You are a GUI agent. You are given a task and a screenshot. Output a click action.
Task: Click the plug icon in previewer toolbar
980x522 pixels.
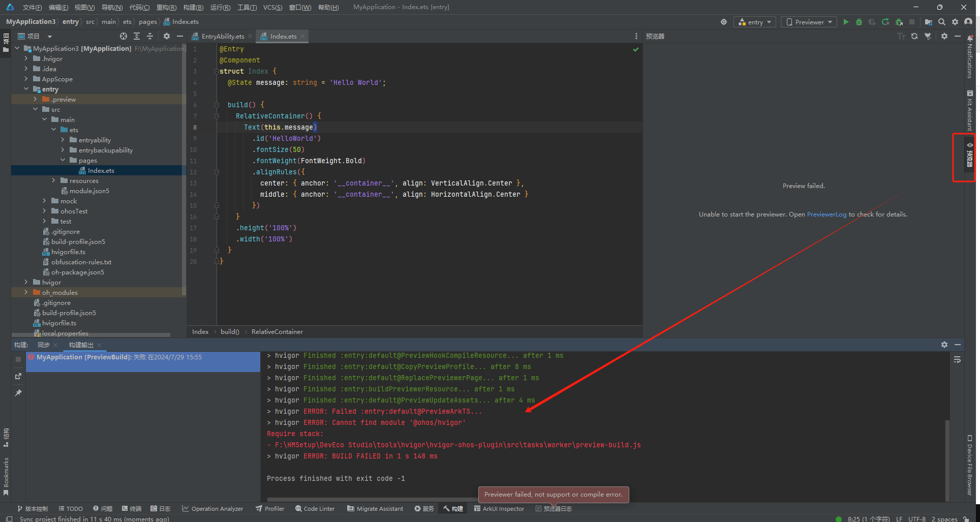coord(928,36)
